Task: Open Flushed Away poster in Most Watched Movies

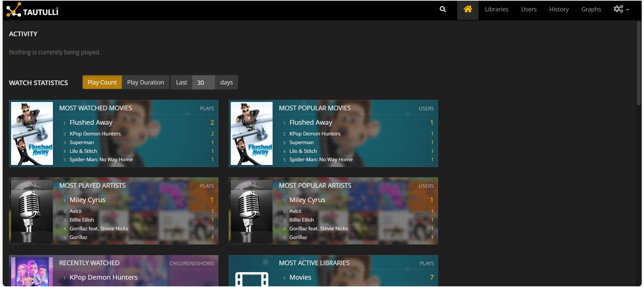Action: [32, 133]
